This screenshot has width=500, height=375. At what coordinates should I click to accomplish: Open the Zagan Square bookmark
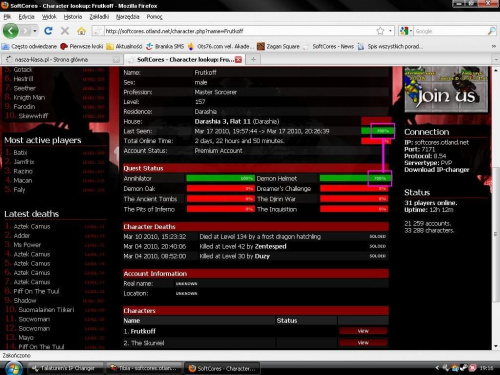pyautogui.click(x=279, y=46)
